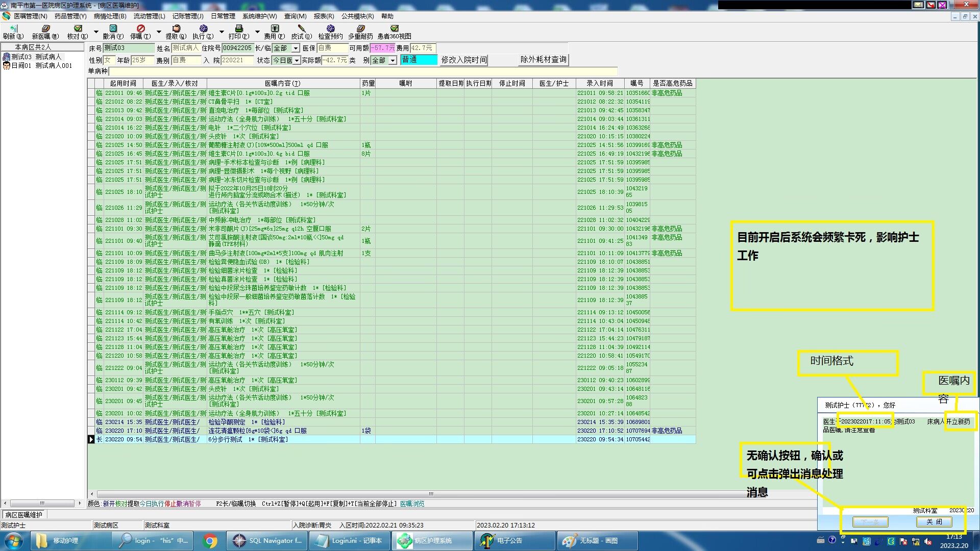Screen dimensions: 980x551
Task: Open the 报表 menu
Action: (x=324, y=16)
